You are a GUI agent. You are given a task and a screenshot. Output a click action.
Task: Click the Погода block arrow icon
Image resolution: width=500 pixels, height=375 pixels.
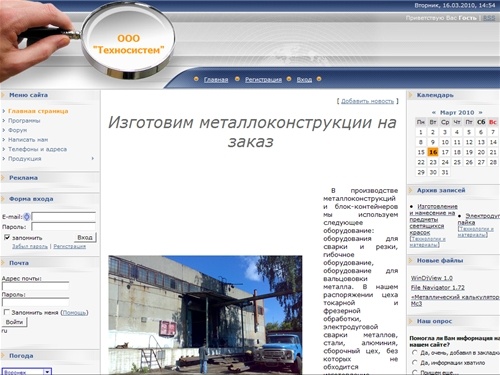point(3,356)
